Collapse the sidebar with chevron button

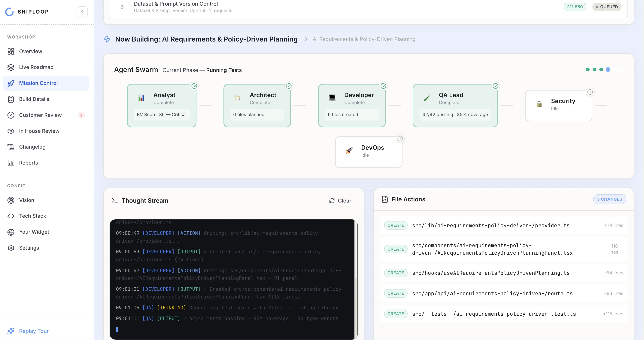[x=82, y=12]
